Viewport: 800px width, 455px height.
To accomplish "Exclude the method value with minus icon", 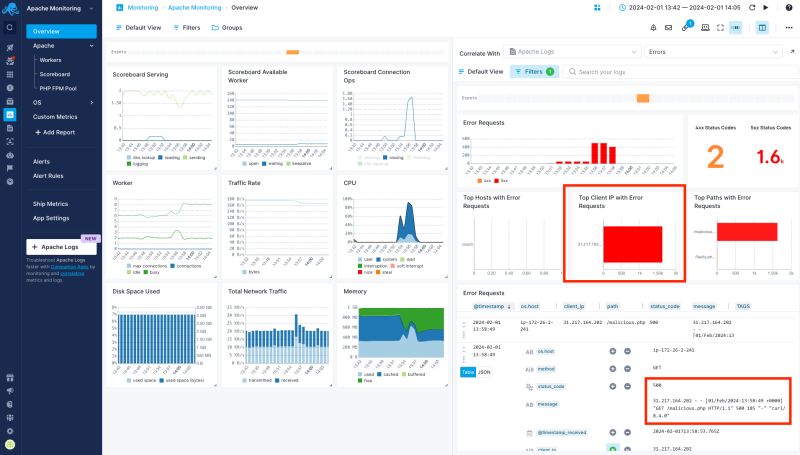I will tap(628, 368).
